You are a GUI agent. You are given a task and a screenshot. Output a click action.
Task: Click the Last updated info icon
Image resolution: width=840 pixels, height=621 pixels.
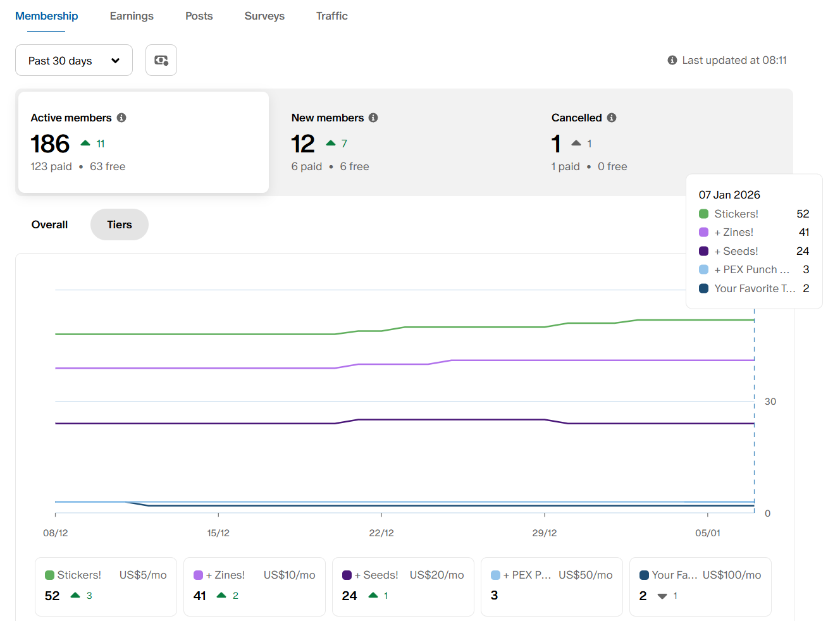point(672,60)
